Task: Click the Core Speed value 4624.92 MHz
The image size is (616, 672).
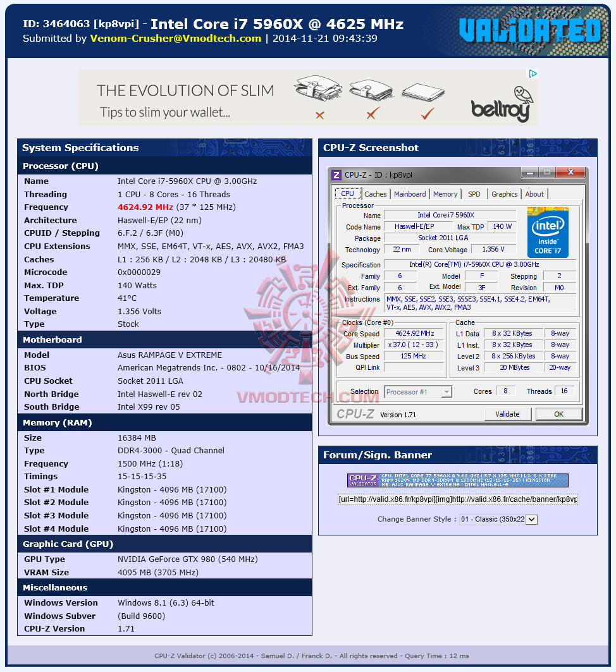Action: pyautogui.click(x=414, y=333)
